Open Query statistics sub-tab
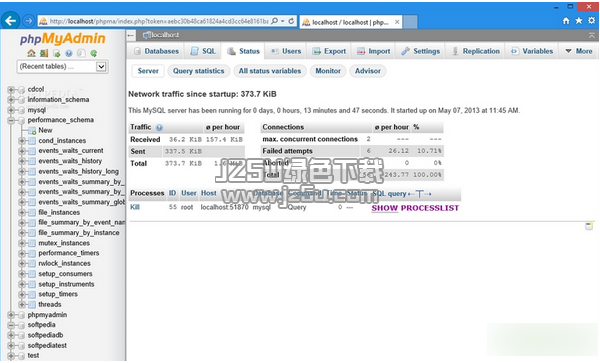The height and width of the screenshot is (363, 600). point(199,71)
